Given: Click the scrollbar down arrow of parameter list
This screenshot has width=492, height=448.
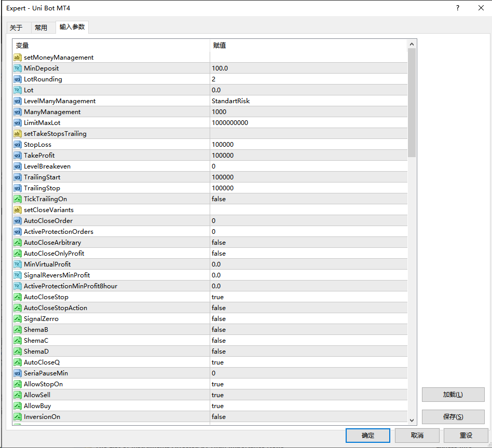Looking at the screenshot, I should coord(412,420).
